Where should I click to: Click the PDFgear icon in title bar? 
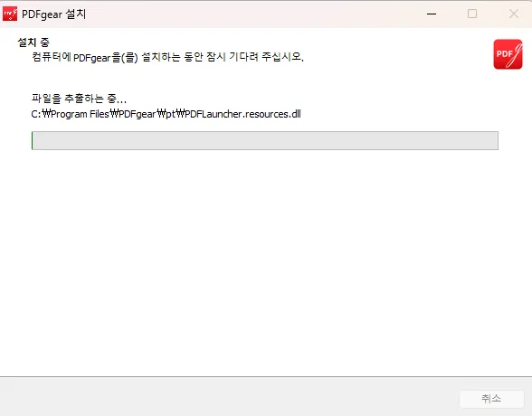pos(10,14)
